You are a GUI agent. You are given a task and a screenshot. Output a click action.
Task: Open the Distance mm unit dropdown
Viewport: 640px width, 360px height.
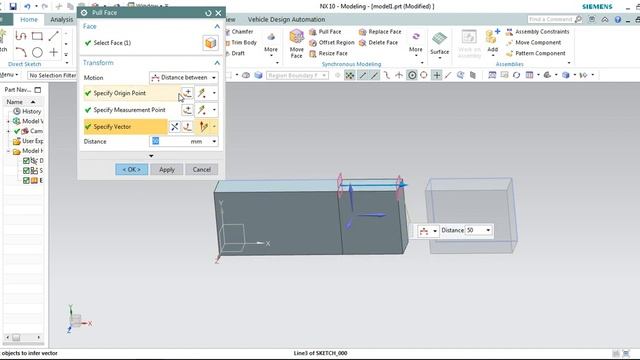click(x=214, y=142)
